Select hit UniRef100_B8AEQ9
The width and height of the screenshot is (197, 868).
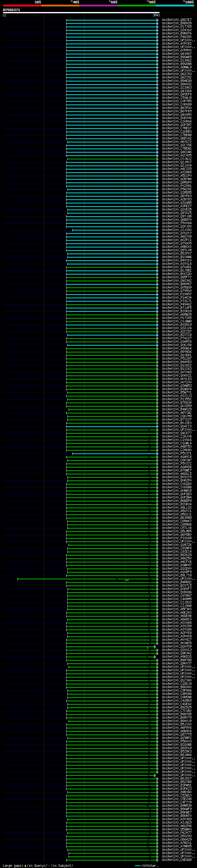click(x=177, y=81)
